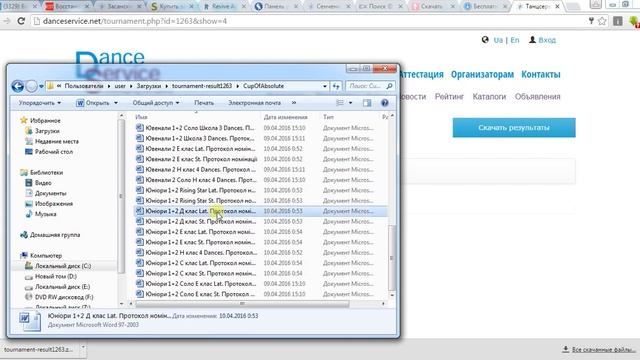Open Объявления submenu on website

pos(537,97)
